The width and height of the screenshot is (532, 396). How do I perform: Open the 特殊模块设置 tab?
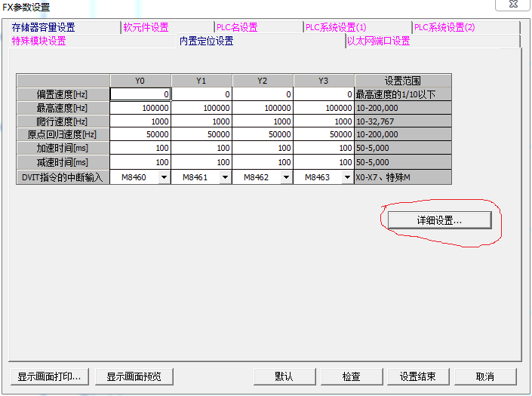click(39, 41)
